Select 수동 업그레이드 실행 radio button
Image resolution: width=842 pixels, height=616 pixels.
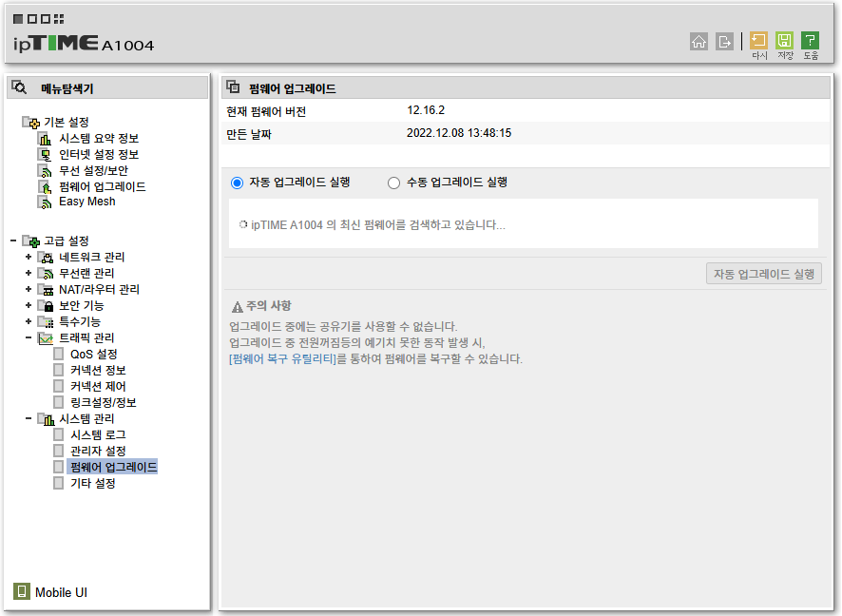(393, 183)
